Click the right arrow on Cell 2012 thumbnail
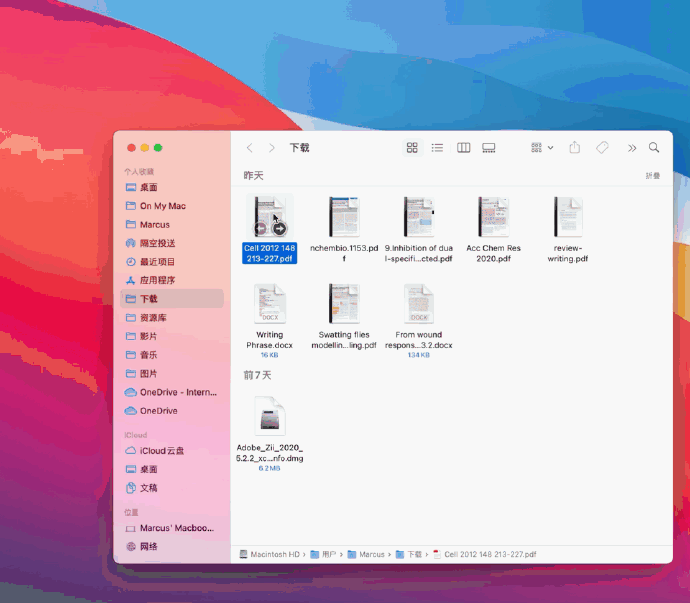This screenshot has height=603, width=690. 279,228
